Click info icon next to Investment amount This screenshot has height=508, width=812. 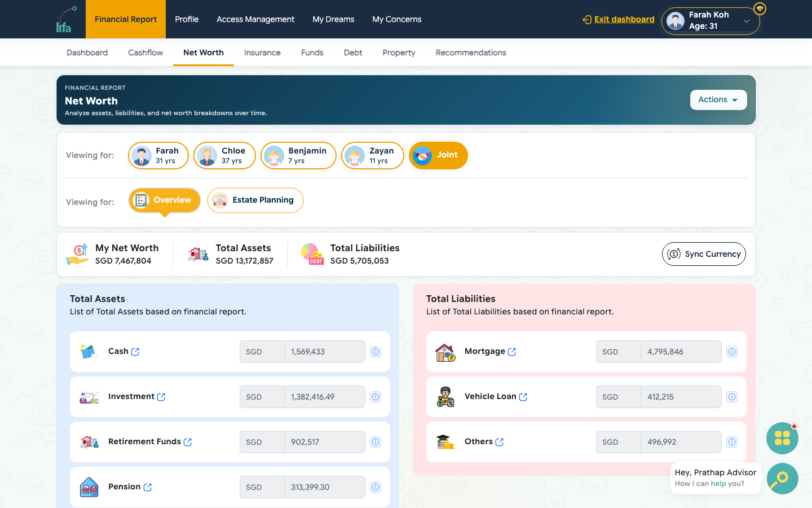[376, 397]
